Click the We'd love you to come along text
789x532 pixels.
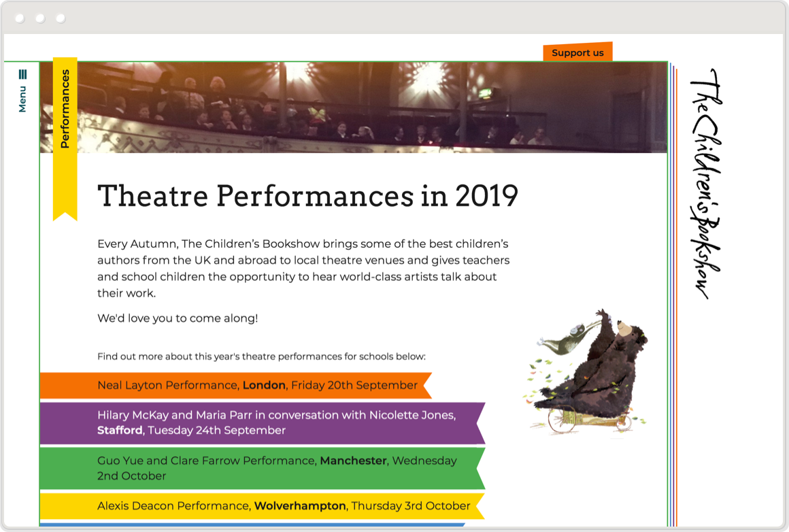coord(178,318)
